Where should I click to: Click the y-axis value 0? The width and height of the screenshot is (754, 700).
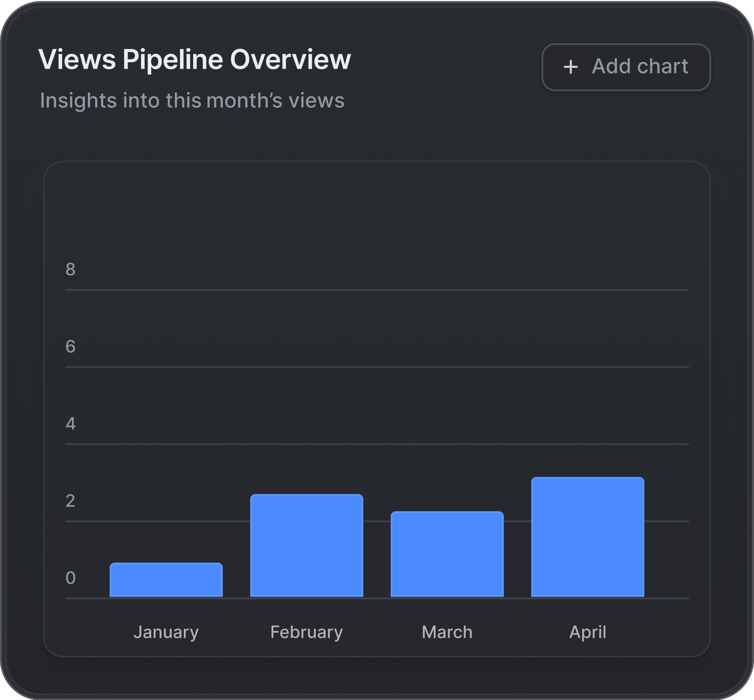pos(70,578)
